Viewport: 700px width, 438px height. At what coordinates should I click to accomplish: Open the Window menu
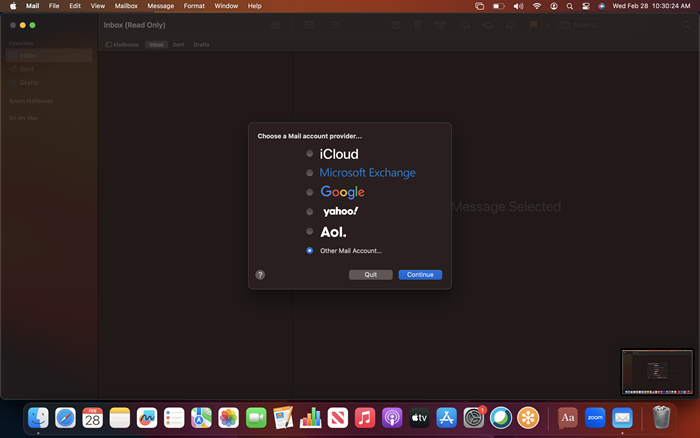[226, 6]
